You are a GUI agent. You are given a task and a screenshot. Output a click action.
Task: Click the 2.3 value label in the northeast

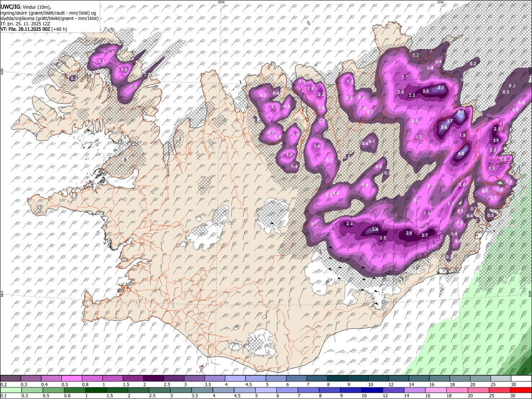tap(412, 95)
